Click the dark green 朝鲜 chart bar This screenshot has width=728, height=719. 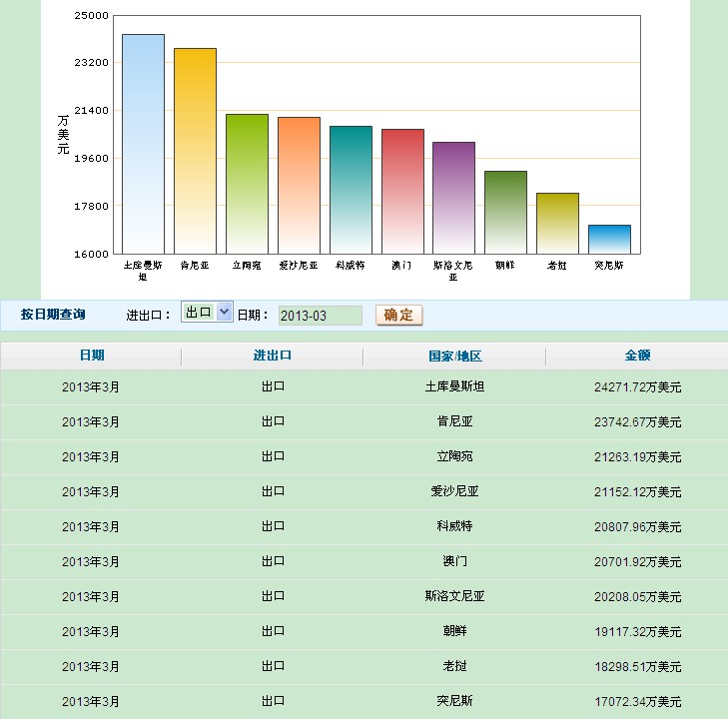click(505, 212)
